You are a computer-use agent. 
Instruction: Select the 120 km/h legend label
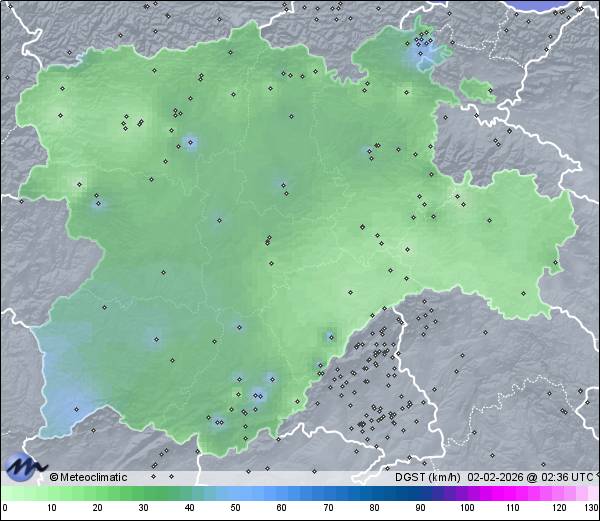point(559,509)
